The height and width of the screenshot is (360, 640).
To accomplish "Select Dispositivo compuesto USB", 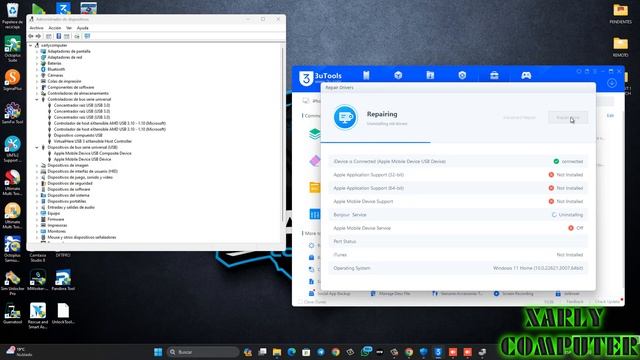I will pyautogui.click(x=78, y=135).
